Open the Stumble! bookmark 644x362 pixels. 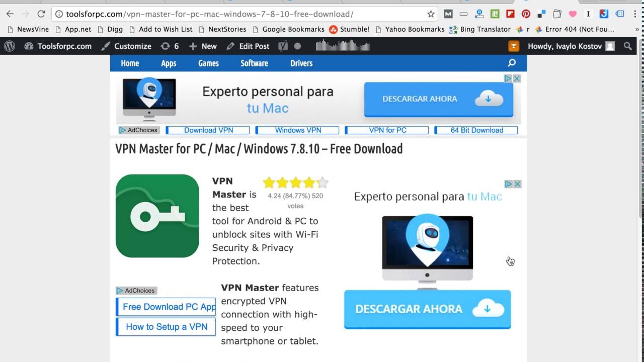click(x=349, y=29)
